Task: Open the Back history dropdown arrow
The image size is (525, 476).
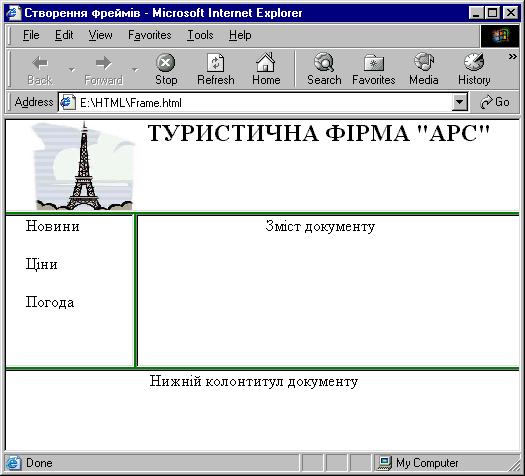Action: (71, 69)
